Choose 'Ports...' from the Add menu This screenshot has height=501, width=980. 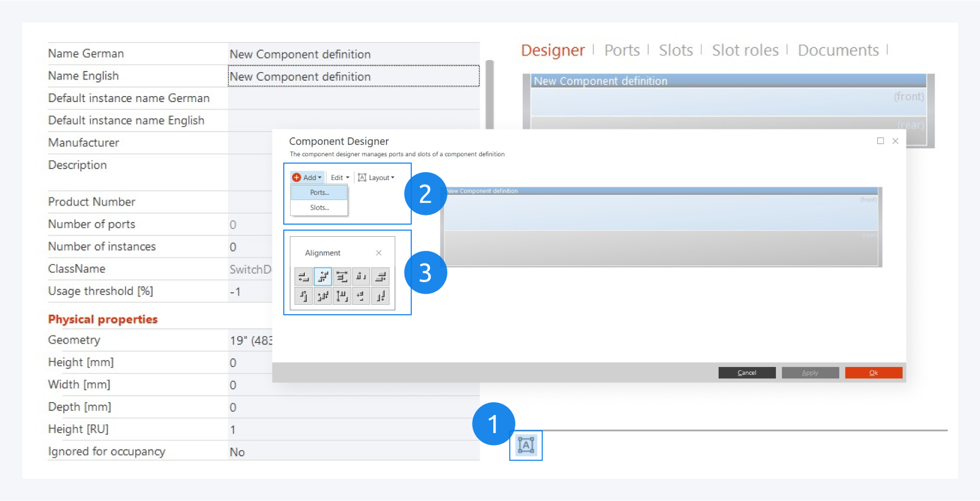tap(319, 192)
